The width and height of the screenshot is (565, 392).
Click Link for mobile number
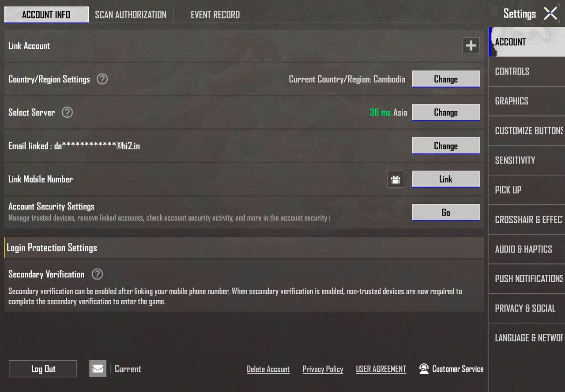[446, 179]
